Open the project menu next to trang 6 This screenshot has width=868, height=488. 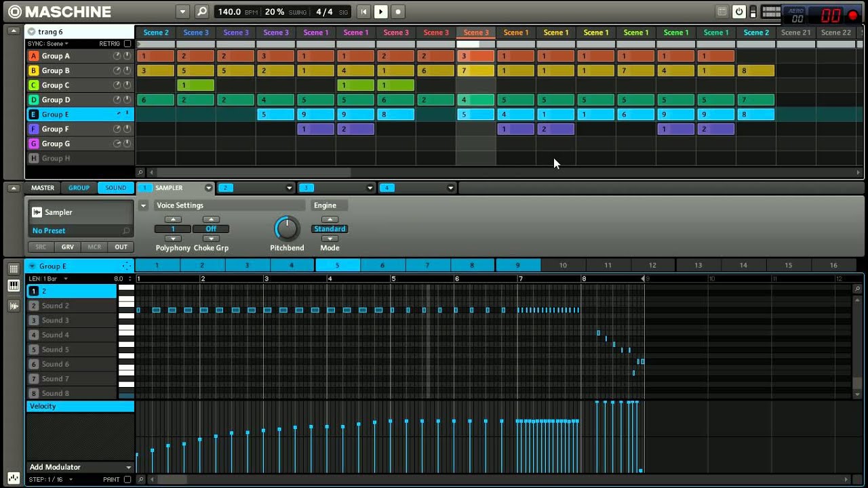click(x=31, y=32)
